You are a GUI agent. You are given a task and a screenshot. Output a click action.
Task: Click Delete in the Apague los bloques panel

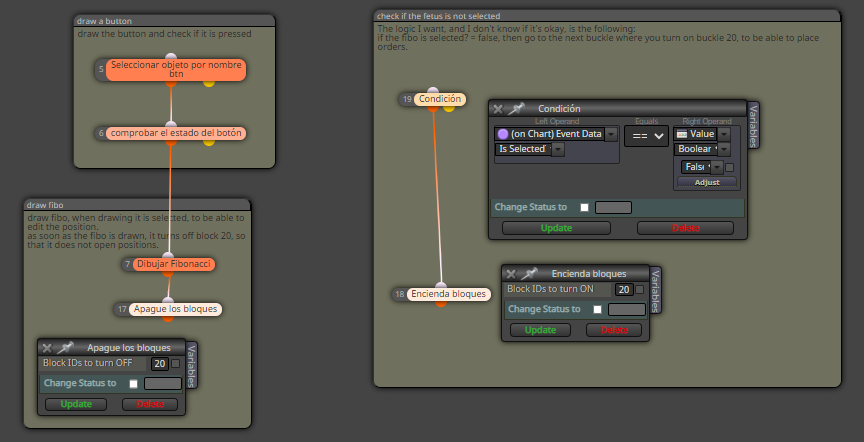150,404
